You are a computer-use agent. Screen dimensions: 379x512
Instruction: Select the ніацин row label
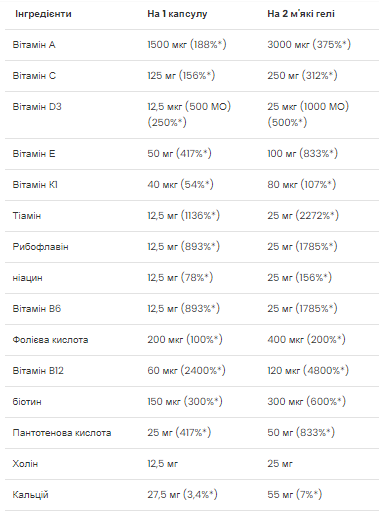[x=27, y=278]
